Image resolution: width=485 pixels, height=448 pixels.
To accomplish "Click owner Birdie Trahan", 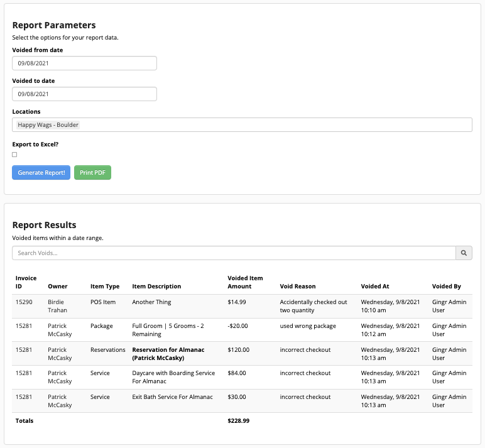I will (57, 306).
